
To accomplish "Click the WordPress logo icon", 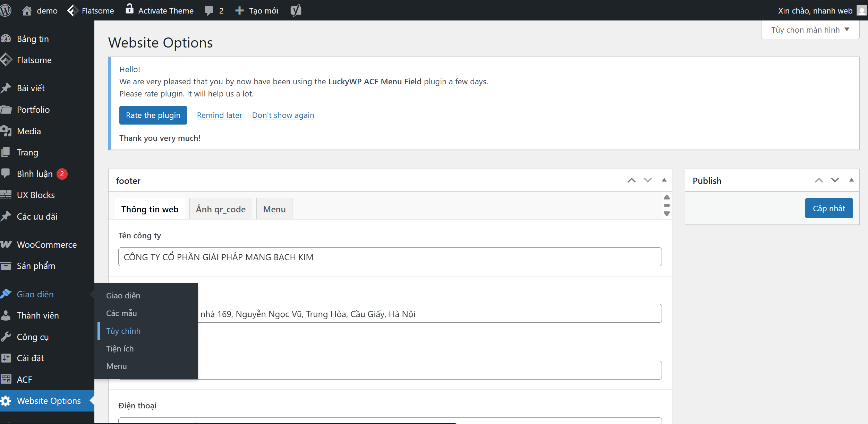I will (x=6, y=10).
